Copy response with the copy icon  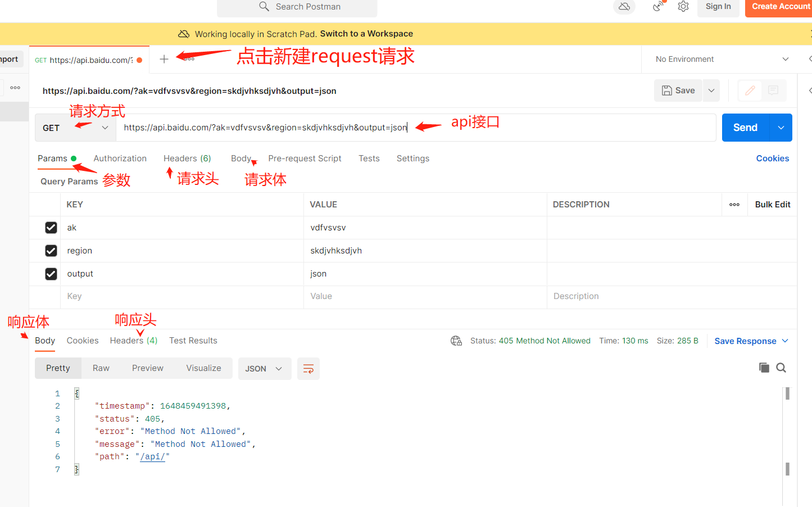click(764, 368)
